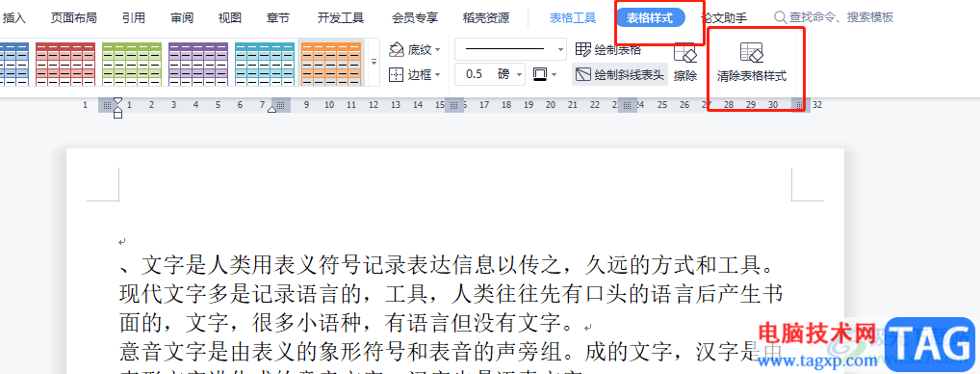980x374 pixels.
Task: Select the 表格样式 tab
Action: (650, 18)
